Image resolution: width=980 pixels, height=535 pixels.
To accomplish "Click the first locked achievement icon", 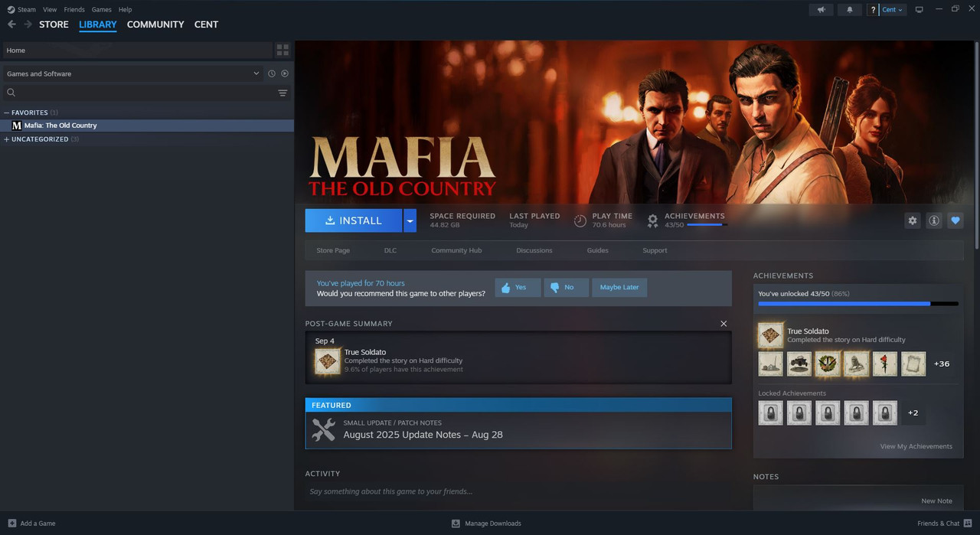I will pyautogui.click(x=770, y=413).
